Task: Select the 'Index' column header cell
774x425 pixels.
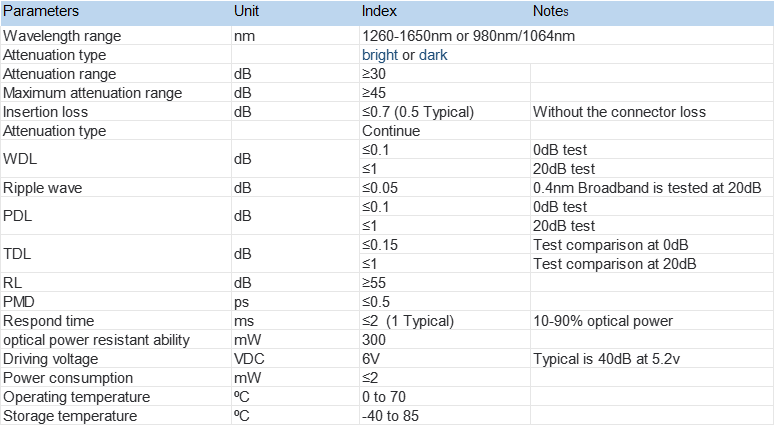Action: pos(379,11)
